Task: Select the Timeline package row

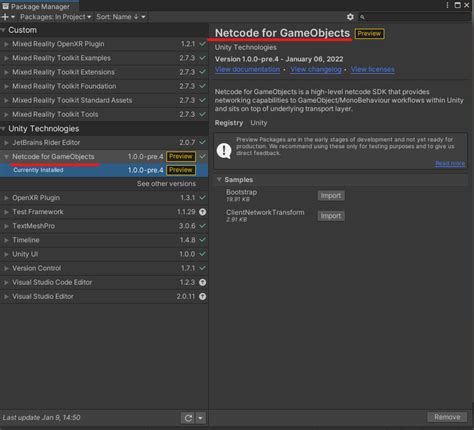Action: (x=104, y=240)
